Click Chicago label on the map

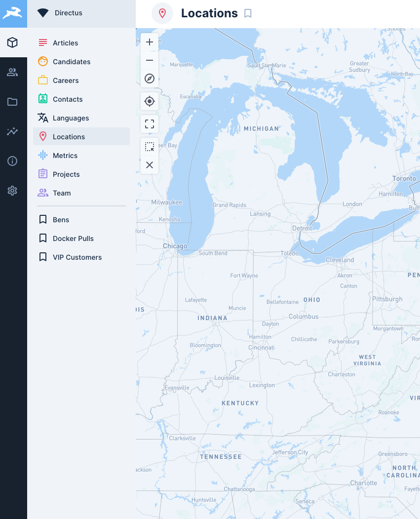(175, 246)
